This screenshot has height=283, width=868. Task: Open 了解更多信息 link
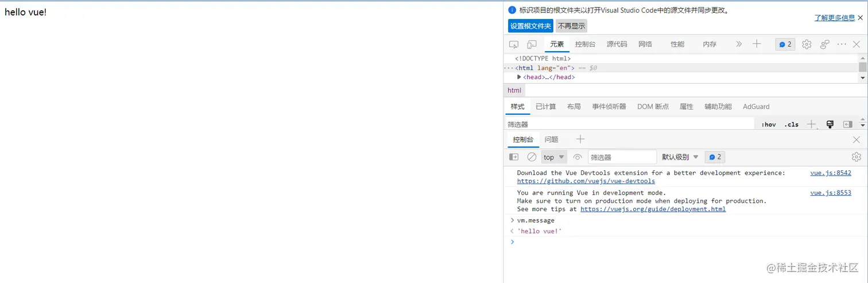tap(835, 18)
